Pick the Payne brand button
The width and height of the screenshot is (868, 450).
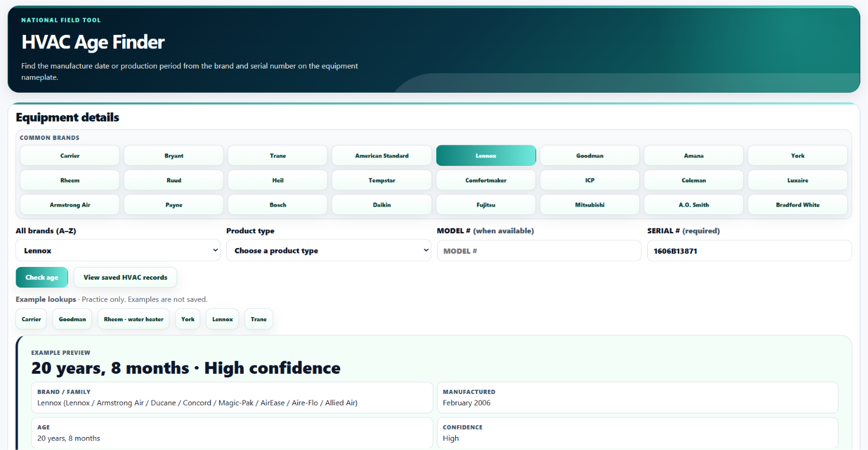[174, 205]
